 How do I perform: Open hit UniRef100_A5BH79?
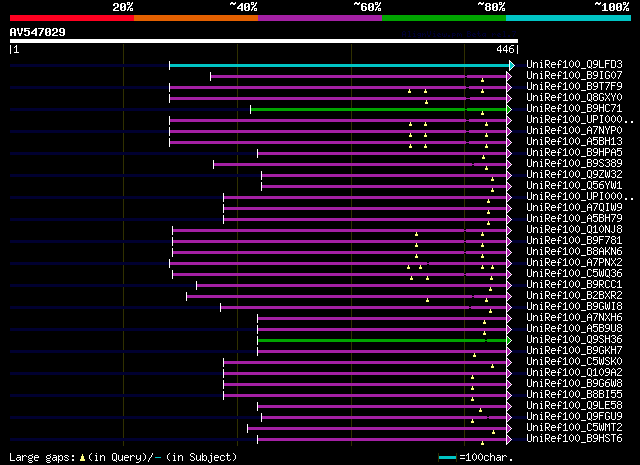tap(574, 219)
